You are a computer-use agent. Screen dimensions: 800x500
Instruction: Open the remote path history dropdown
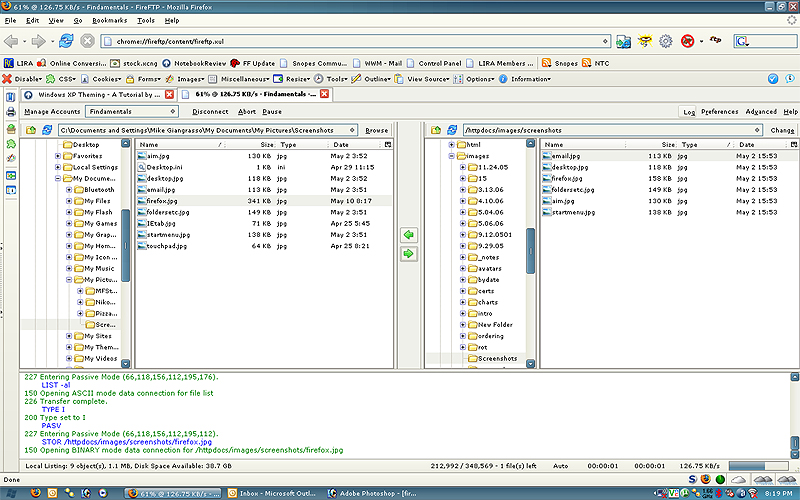[x=757, y=130]
